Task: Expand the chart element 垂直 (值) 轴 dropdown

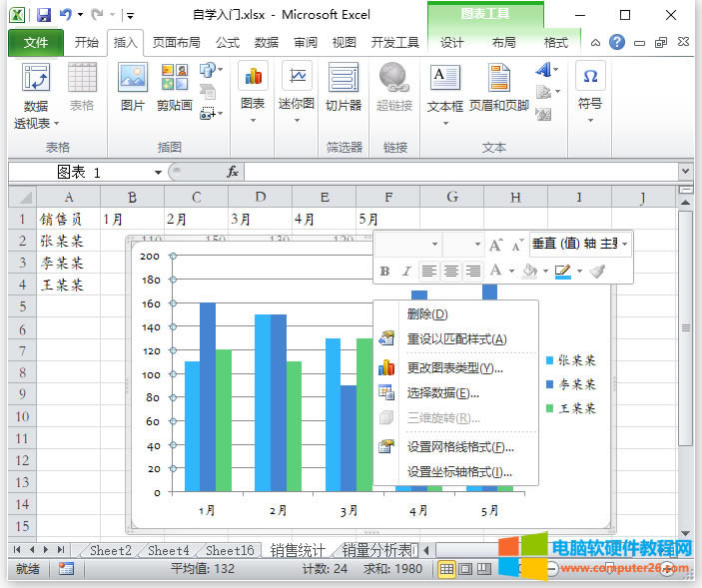Action: pyautogui.click(x=625, y=244)
